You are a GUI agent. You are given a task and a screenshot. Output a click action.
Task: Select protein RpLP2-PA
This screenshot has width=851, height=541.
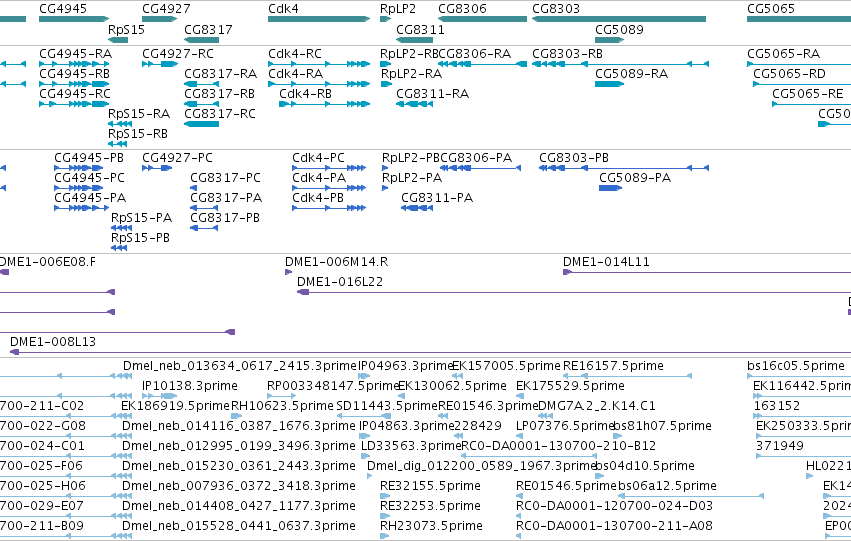(x=385, y=188)
